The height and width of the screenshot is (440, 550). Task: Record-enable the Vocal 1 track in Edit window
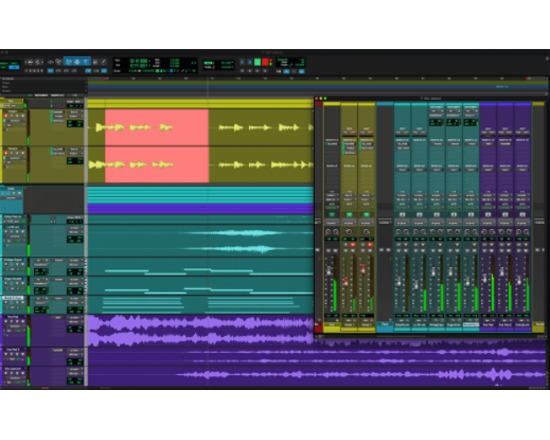pos(6,116)
